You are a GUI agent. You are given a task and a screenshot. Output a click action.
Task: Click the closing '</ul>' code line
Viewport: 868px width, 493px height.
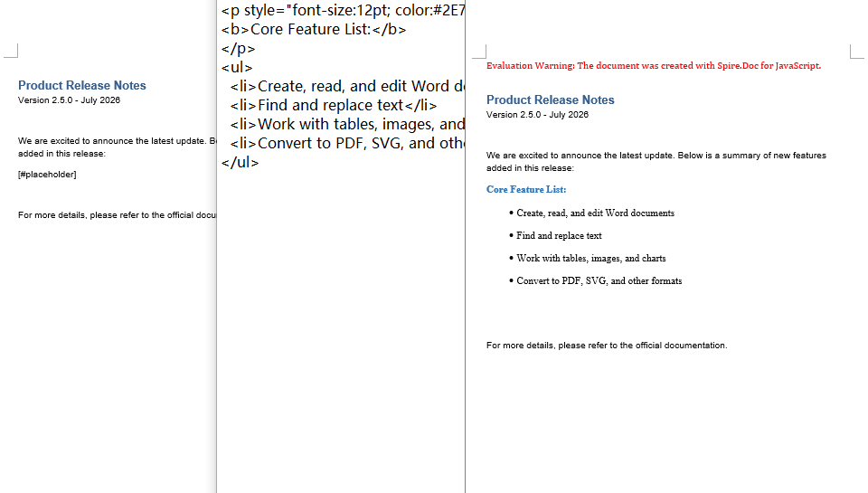click(x=240, y=162)
